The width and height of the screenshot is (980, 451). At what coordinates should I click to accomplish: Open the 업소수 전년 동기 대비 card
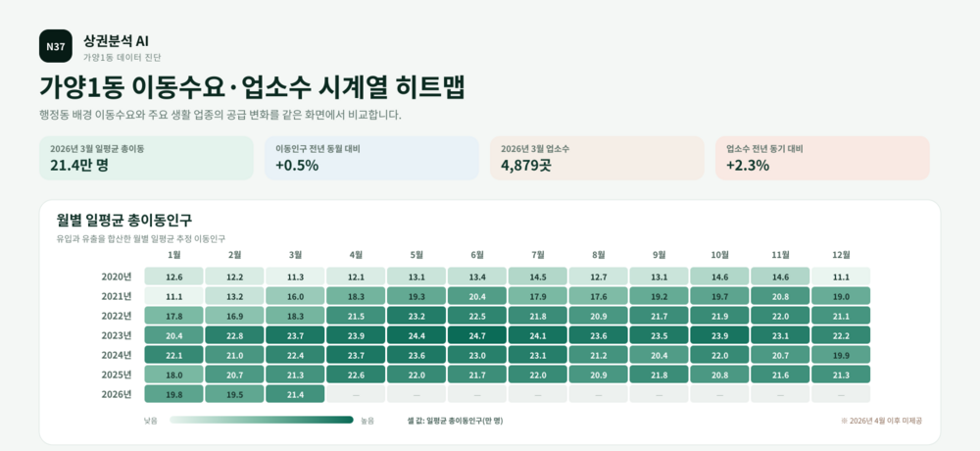[x=822, y=158]
